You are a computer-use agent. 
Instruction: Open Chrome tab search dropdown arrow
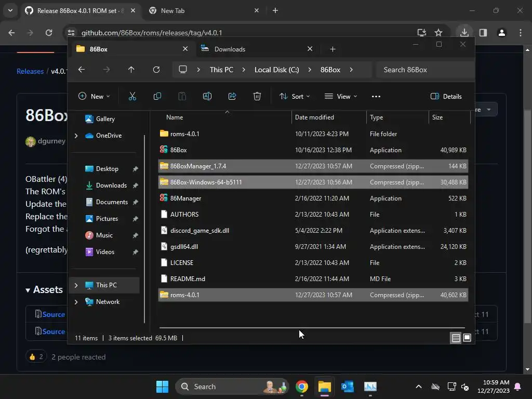pyautogui.click(x=10, y=10)
